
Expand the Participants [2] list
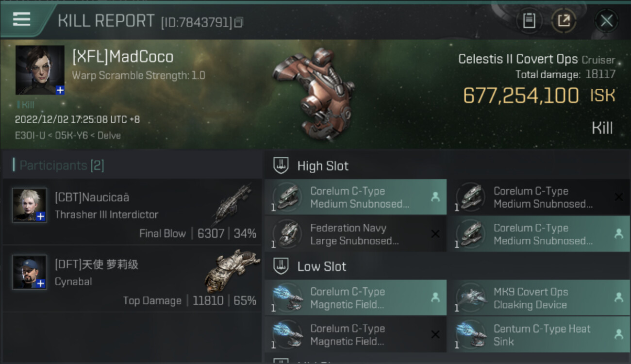click(x=62, y=165)
